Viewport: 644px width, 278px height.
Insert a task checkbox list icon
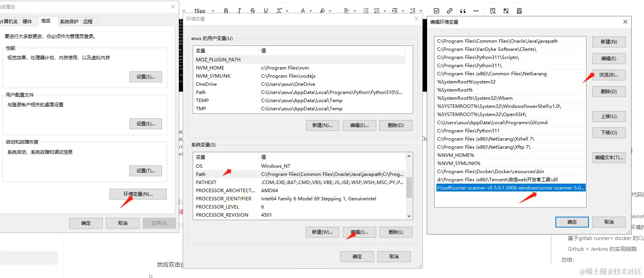click(x=436, y=11)
